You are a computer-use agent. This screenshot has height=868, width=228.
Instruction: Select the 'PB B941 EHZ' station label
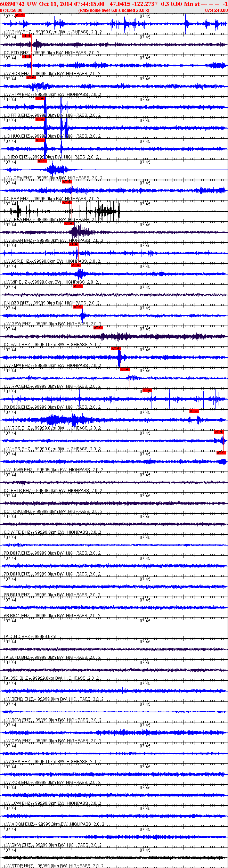click(x=17, y=616)
